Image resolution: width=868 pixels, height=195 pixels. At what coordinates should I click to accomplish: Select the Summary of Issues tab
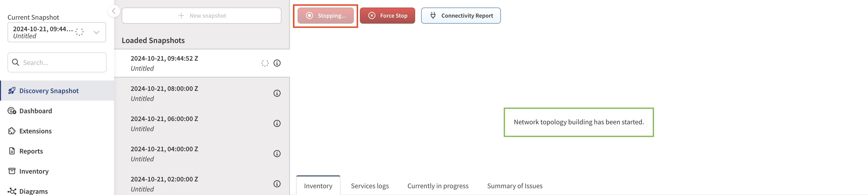[x=514, y=186]
